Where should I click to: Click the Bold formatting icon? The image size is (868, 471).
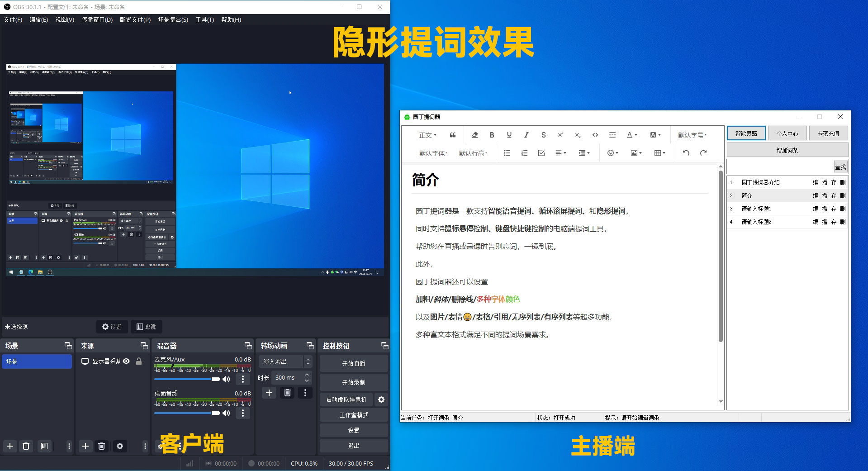pyautogui.click(x=492, y=135)
